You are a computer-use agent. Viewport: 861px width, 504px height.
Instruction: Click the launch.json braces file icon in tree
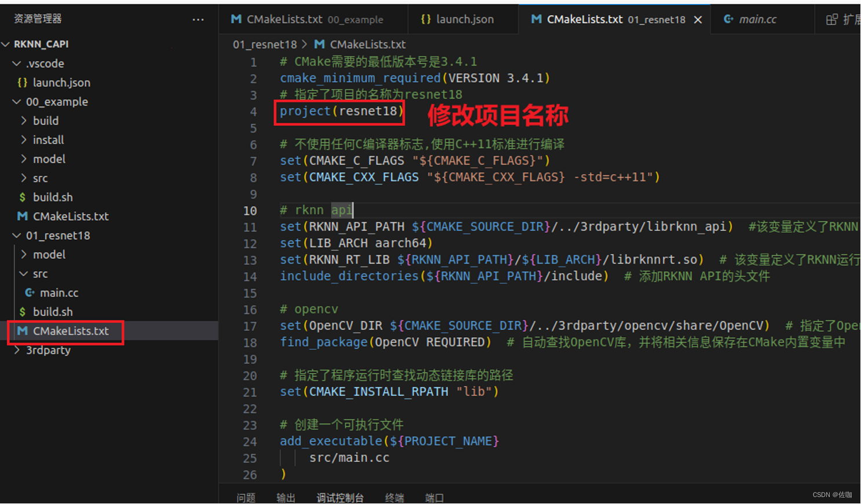click(x=22, y=83)
